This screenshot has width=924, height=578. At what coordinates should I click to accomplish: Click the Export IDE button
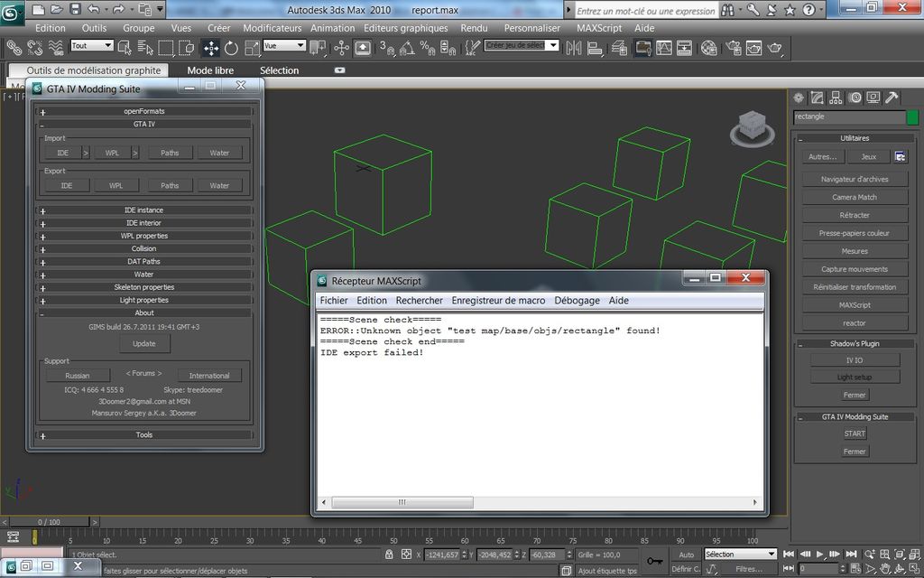pos(67,185)
